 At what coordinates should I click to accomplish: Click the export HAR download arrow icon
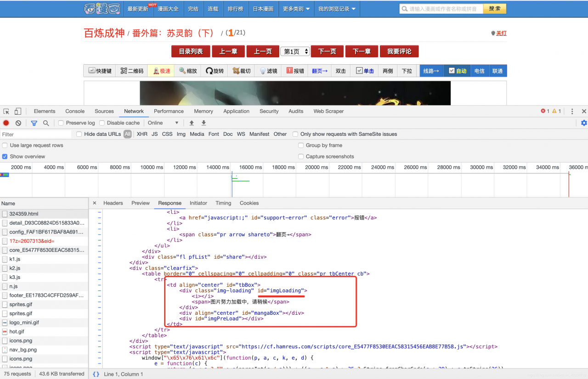click(204, 123)
